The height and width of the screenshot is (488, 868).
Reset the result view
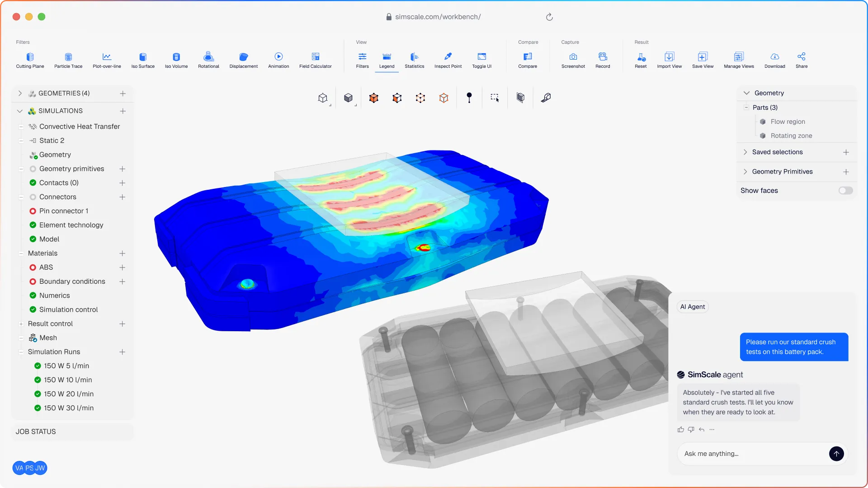pyautogui.click(x=641, y=60)
